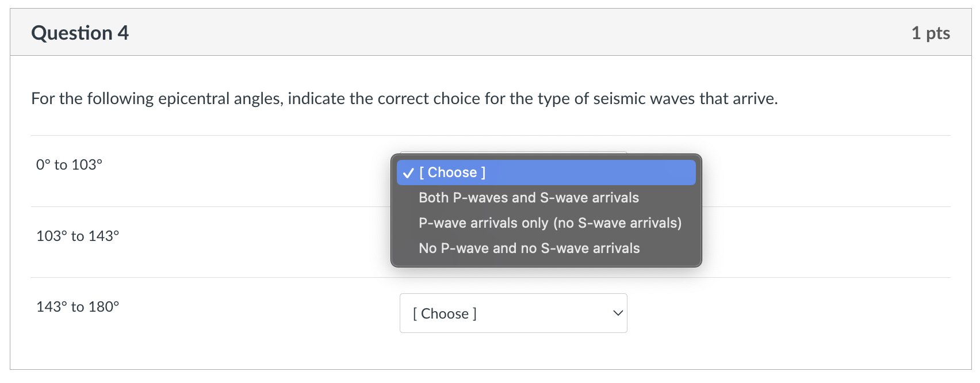Viewport: 980px width, 383px height.
Task: Click the 103° to 143° row label
Action: click(x=78, y=235)
